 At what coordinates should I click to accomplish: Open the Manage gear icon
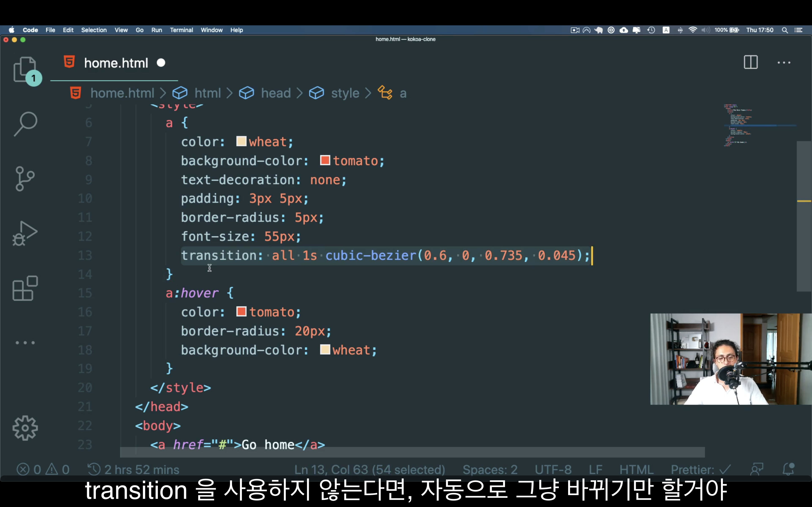point(25,428)
